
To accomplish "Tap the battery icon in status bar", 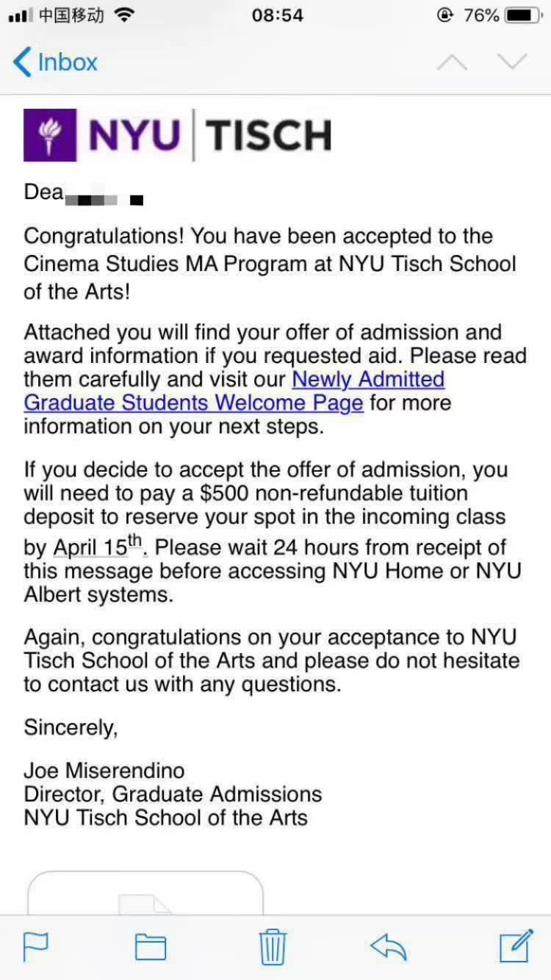I will coord(523,15).
